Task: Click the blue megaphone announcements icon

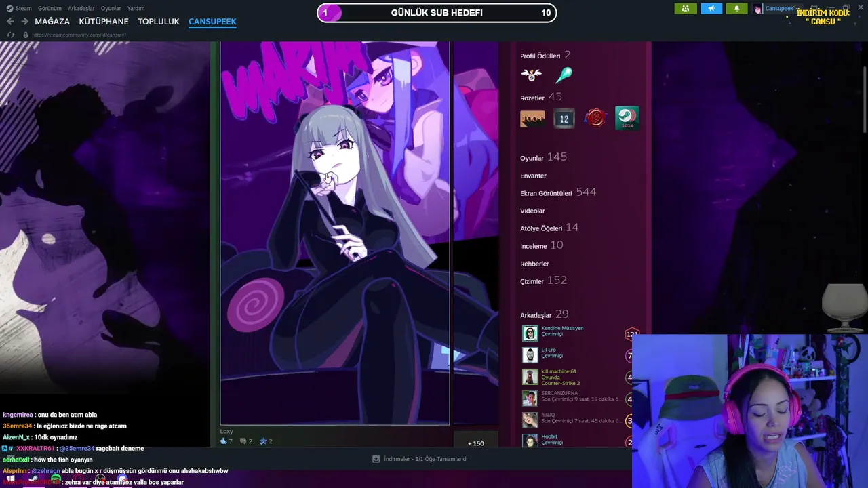Action: point(711,8)
